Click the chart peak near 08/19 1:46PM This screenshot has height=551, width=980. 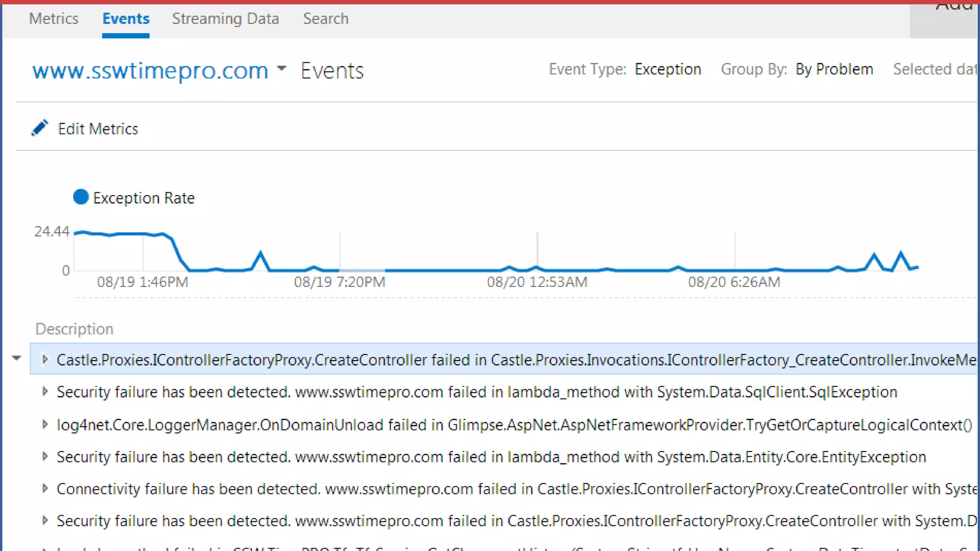pyautogui.click(x=143, y=234)
